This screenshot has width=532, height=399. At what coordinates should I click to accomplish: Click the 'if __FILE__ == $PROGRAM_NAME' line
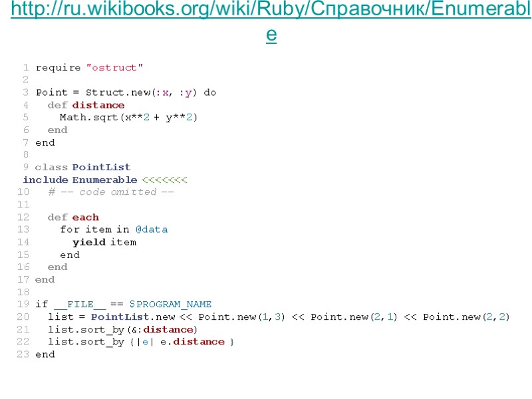[124, 304]
